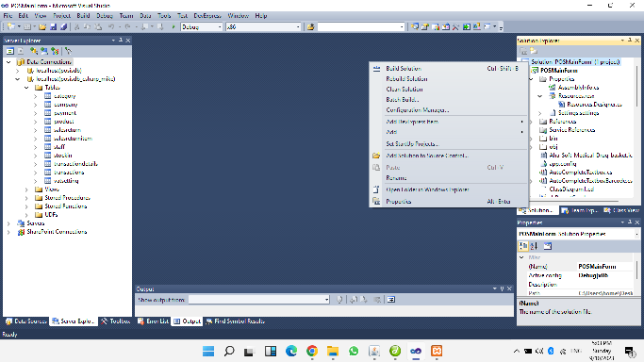The image size is (644, 362).
Task: Select Rebuild Solution from context menu
Action: 406,79
